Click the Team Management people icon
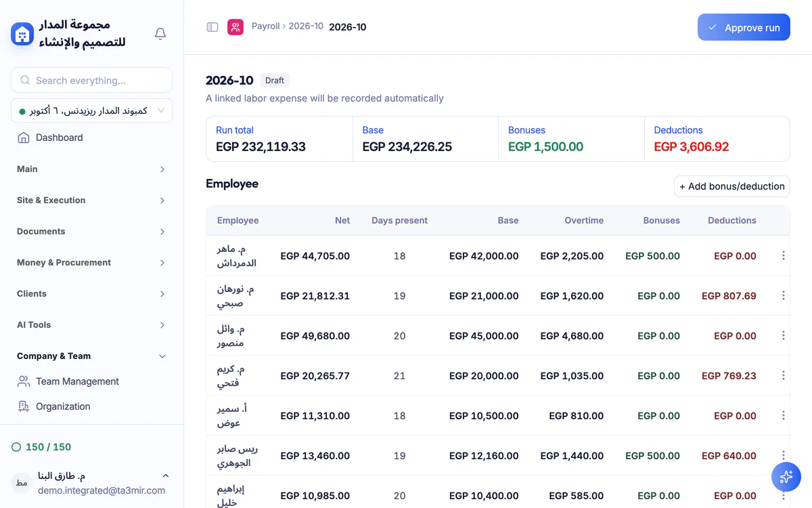812x508 pixels. [24, 381]
